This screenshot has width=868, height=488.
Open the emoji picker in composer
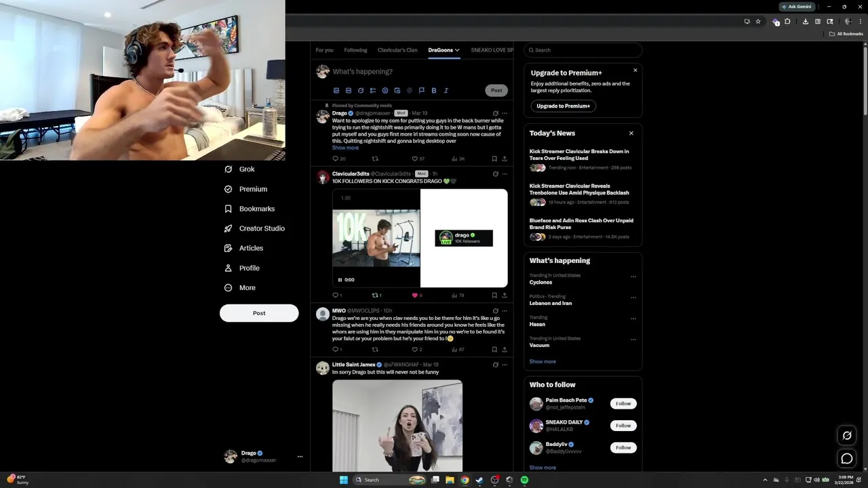385,91
